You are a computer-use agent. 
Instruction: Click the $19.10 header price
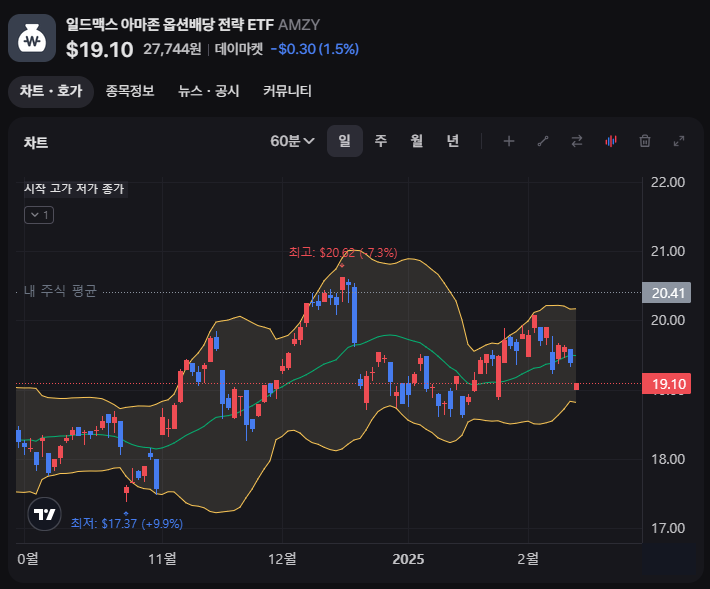pyautogui.click(x=100, y=49)
